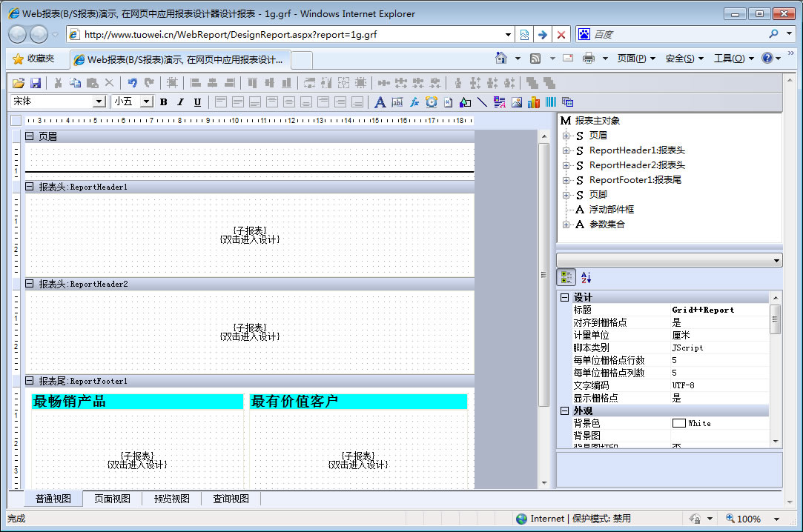Select the line drawing tool
803x532 pixels.
[x=482, y=102]
